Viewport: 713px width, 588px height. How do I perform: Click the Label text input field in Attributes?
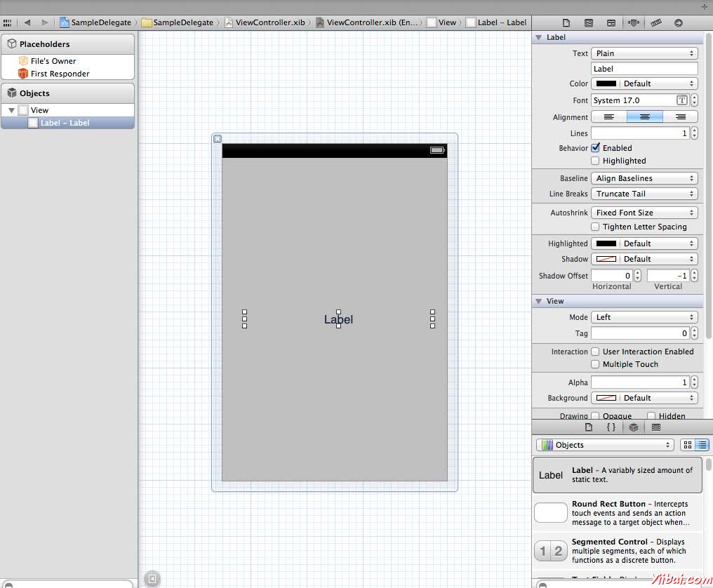point(644,68)
